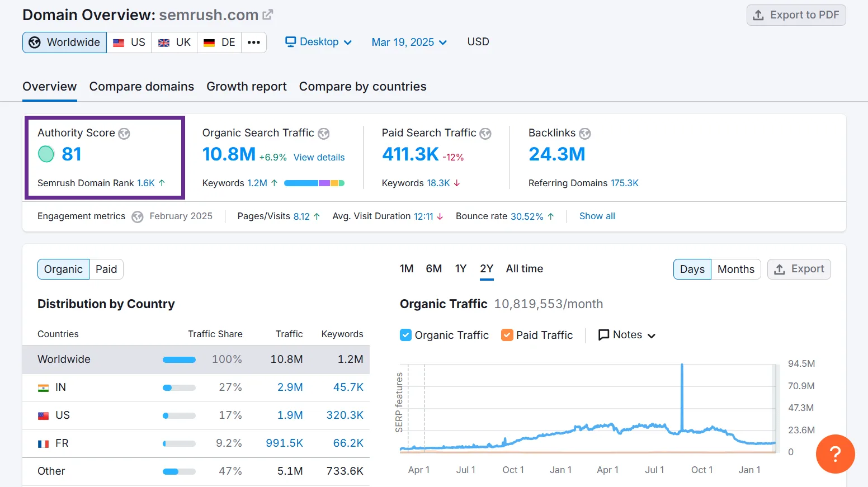Click the US flag icon in countries table
Screen dimensions: 868x487
pos(43,415)
